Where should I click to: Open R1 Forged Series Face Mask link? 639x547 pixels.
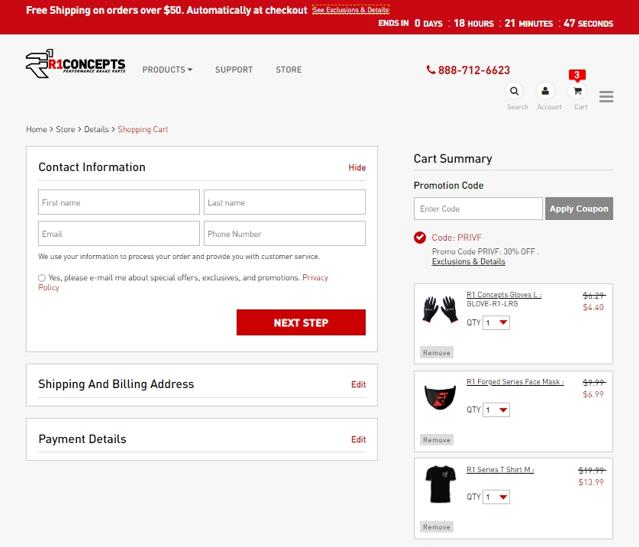pyautogui.click(x=515, y=382)
